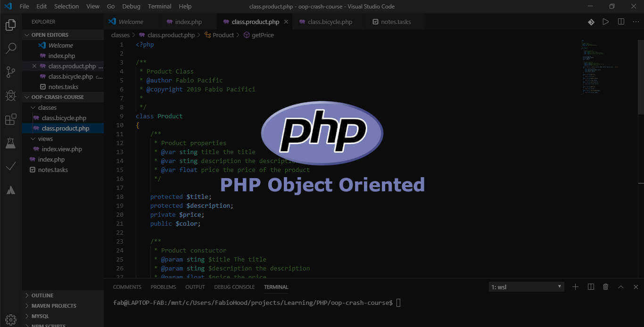Switch to the class.bicycle.php tab
Screen dimensions: 644x327
tap(331, 21)
